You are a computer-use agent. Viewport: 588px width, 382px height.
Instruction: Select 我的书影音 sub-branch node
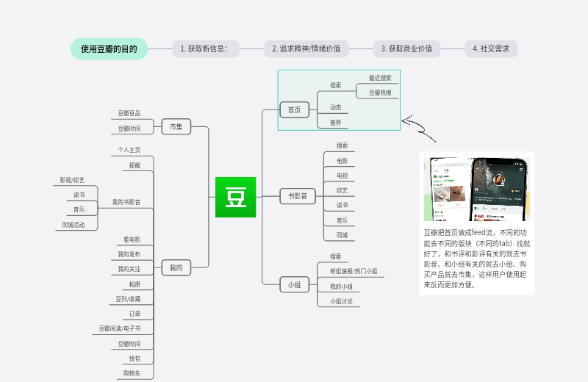tap(126, 202)
